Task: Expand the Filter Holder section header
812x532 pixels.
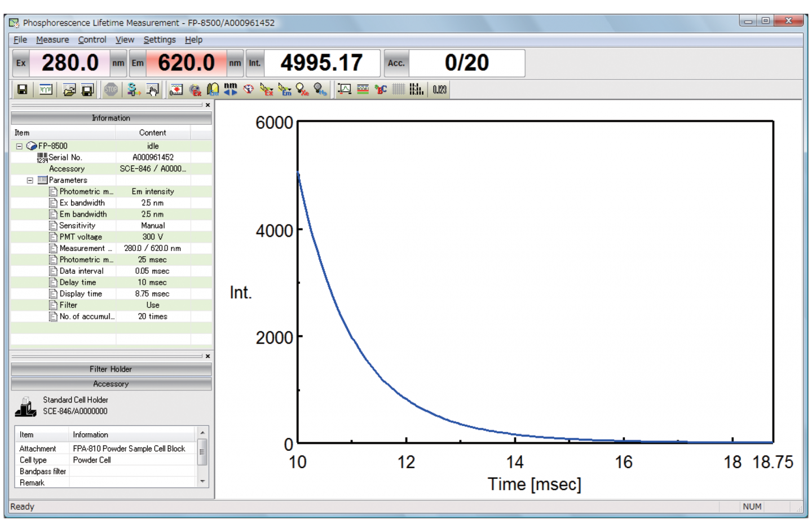Action: pyautogui.click(x=111, y=370)
